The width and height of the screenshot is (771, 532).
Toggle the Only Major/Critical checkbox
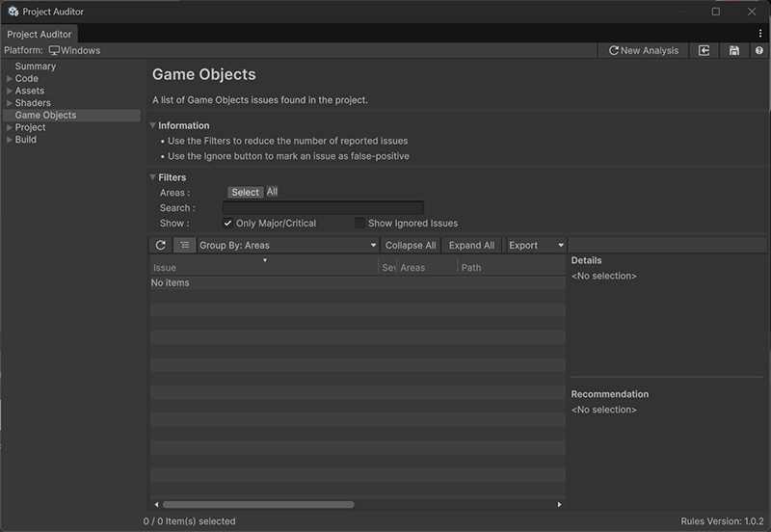click(x=227, y=224)
